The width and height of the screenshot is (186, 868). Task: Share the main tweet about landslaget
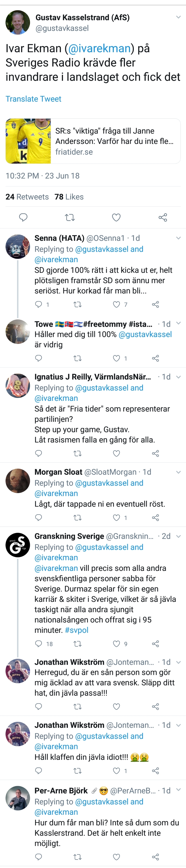(x=163, y=217)
